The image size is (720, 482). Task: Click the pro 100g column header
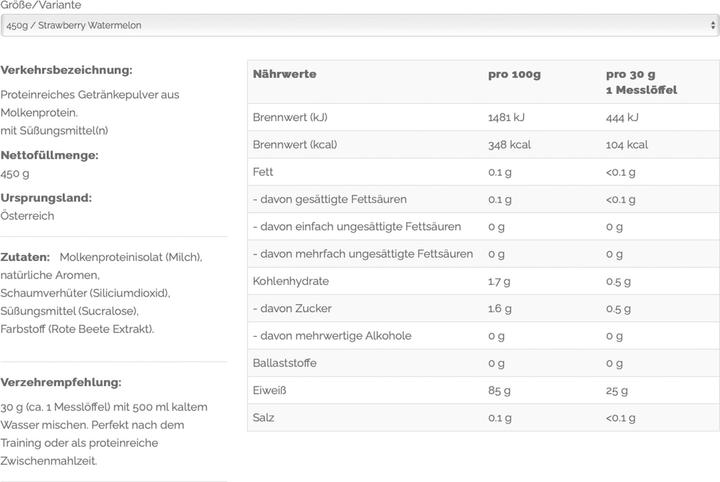(x=514, y=74)
